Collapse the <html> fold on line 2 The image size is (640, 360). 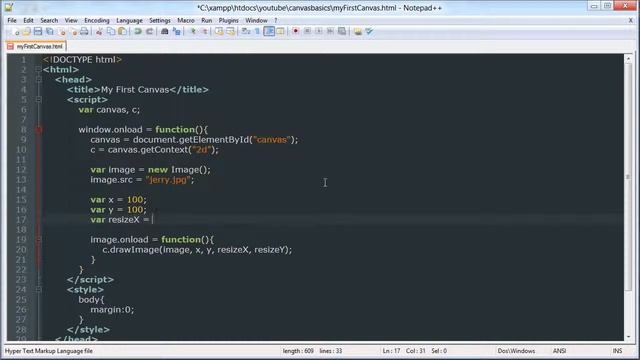point(38,70)
